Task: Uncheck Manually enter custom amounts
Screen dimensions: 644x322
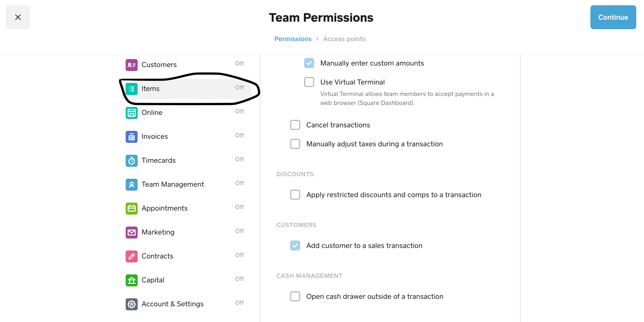Action: pyautogui.click(x=309, y=63)
